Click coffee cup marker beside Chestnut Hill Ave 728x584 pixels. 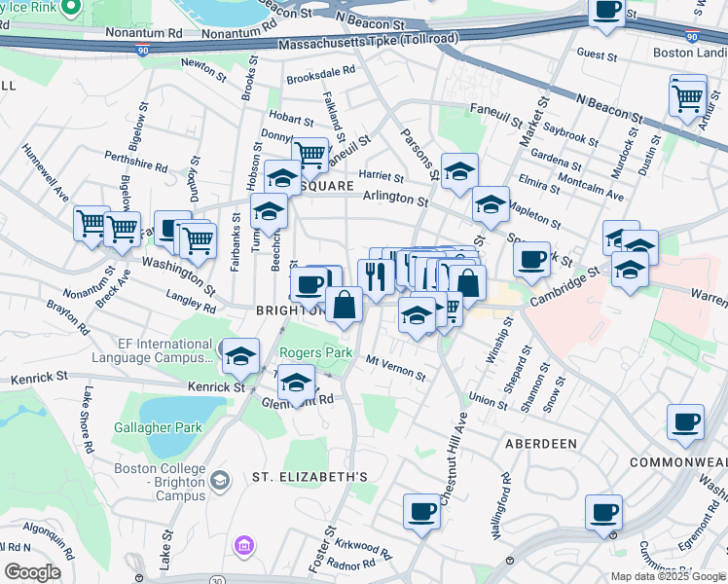421,514
